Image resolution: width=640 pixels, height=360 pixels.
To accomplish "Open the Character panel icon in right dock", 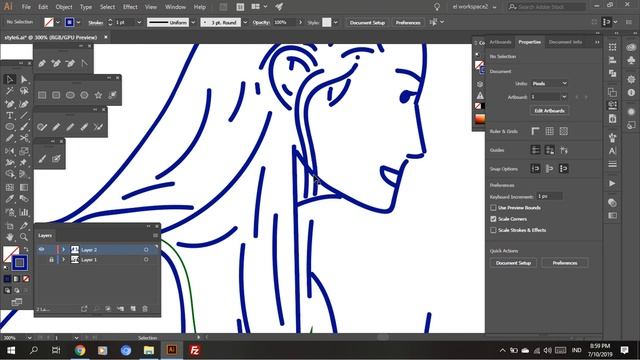I will pyautogui.click(x=612, y=151).
